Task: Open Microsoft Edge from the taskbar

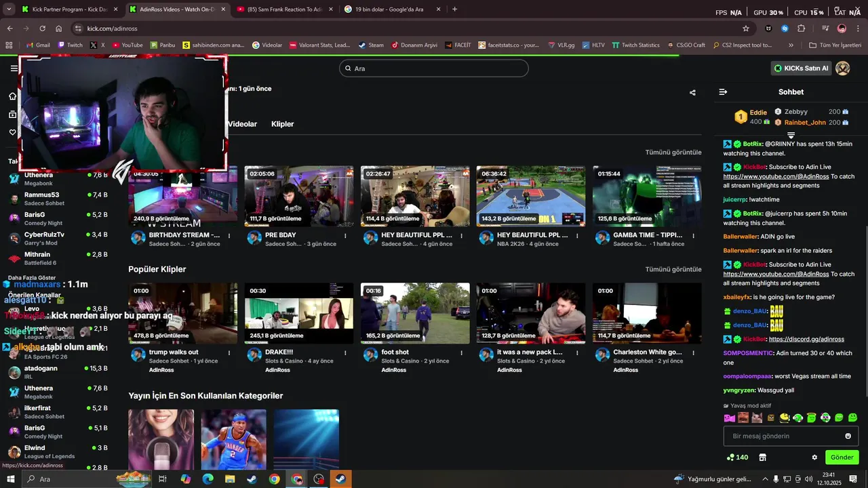Action: click(208, 479)
